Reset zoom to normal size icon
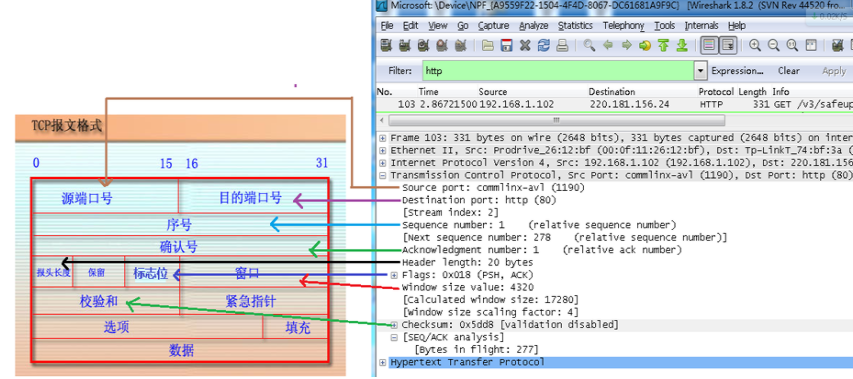The image size is (853, 379). pyautogui.click(x=793, y=46)
